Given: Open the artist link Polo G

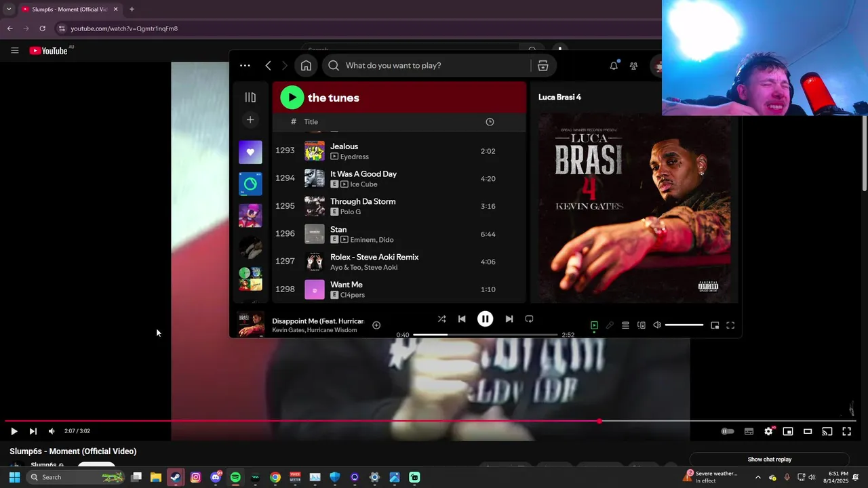Looking at the screenshot, I should 351,212.
